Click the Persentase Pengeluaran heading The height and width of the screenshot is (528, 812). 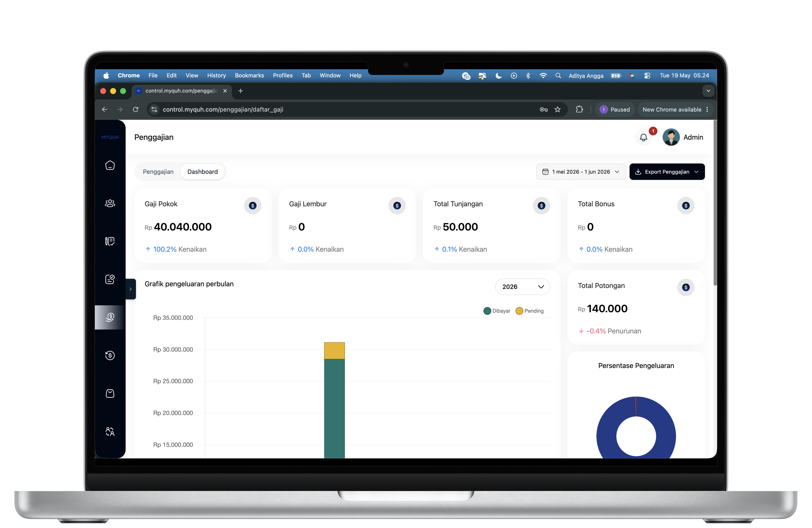pyautogui.click(x=636, y=366)
